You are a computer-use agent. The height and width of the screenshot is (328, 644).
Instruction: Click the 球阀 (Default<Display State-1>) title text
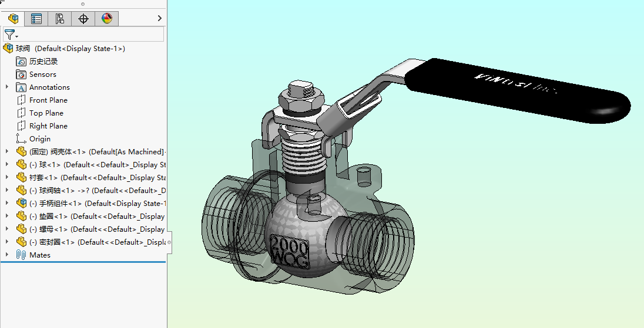coord(71,48)
